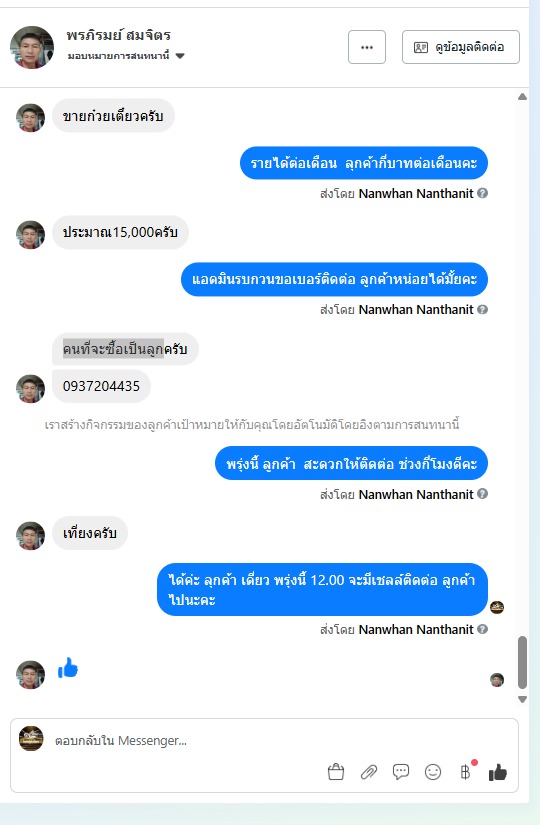Click the dropdown arrow next to มอบหมายการสนทนานี้
The width and height of the screenshot is (540, 825).
tap(179, 56)
